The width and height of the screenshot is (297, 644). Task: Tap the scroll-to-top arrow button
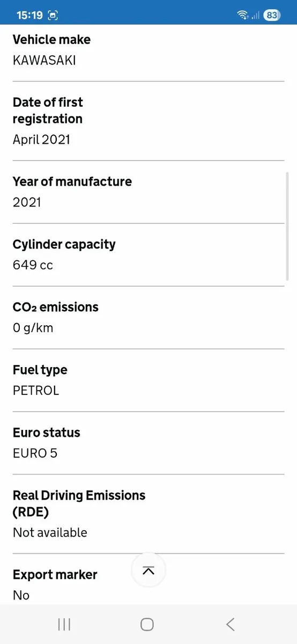(148, 570)
